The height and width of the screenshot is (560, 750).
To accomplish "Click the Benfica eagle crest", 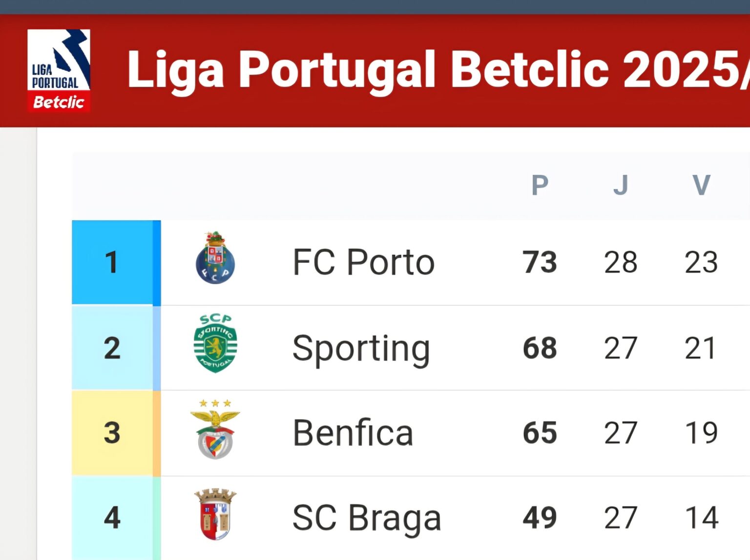I will [215, 430].
